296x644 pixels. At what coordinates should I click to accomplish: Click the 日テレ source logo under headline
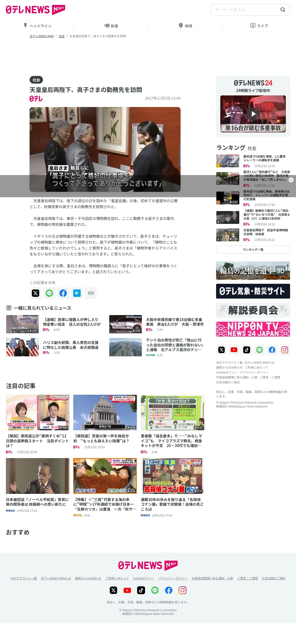(36, 99)
